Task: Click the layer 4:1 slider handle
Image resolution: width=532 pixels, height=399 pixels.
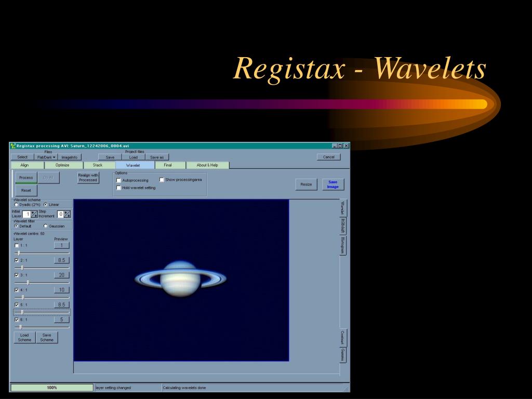Action: [x=23, y=298]
